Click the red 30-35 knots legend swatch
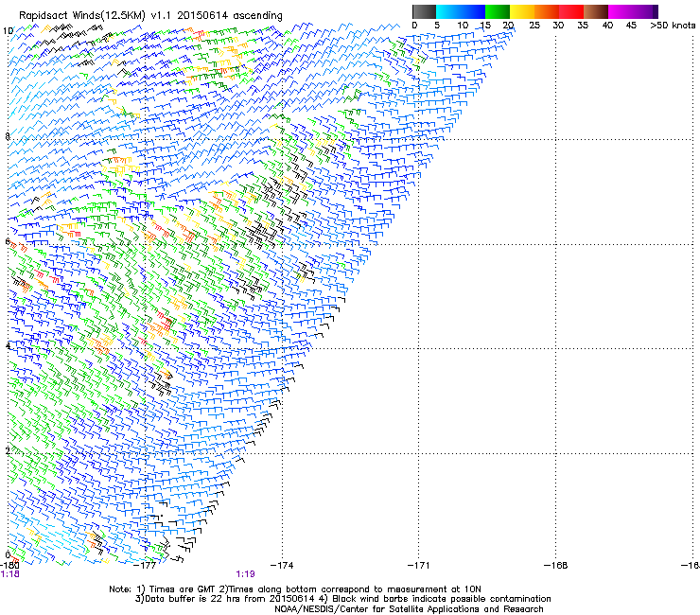The height and width of the screenshot is (615, 700). 571,11
